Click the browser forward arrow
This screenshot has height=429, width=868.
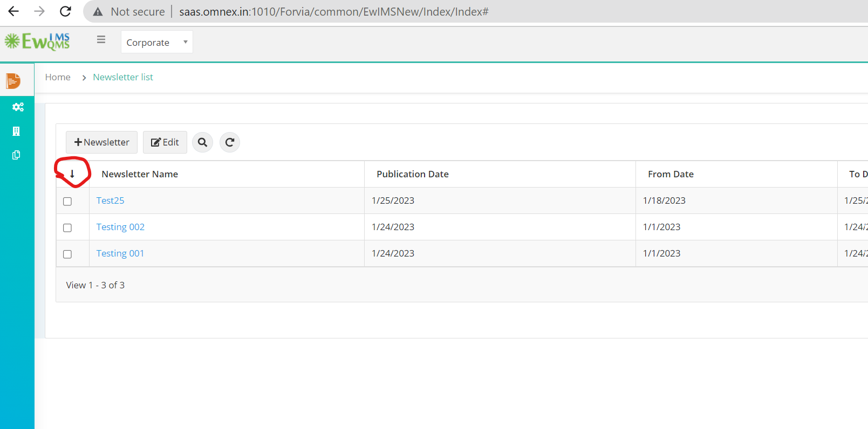pyautogui.click(x=39, y=11)
